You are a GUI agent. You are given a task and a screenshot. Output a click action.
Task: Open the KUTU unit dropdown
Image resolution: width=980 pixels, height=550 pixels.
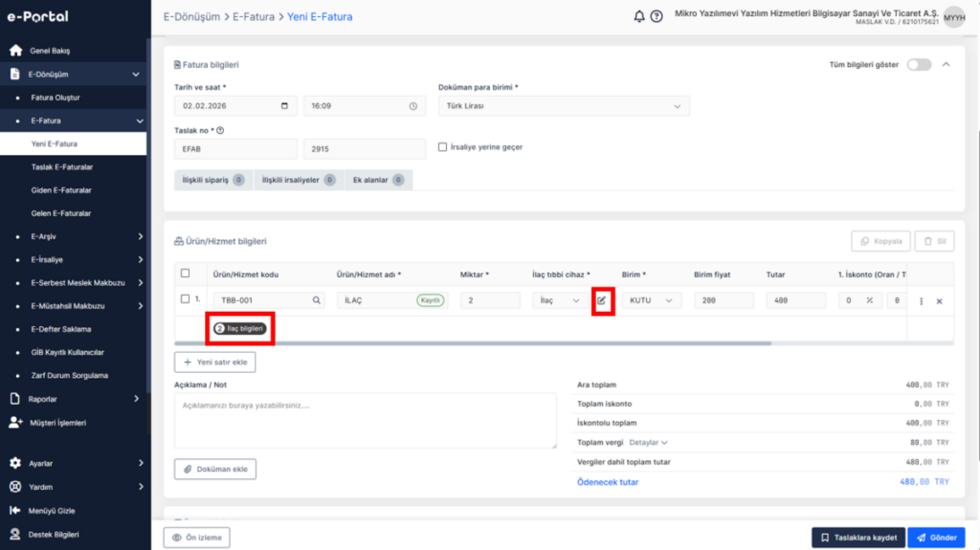[x=651, y=300]
